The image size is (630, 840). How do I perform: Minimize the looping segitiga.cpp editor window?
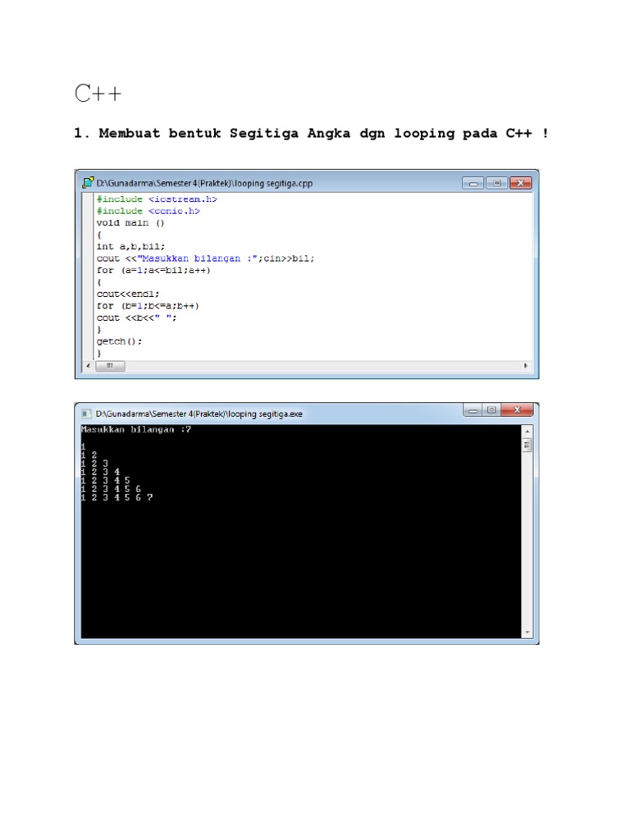[472, 183]
